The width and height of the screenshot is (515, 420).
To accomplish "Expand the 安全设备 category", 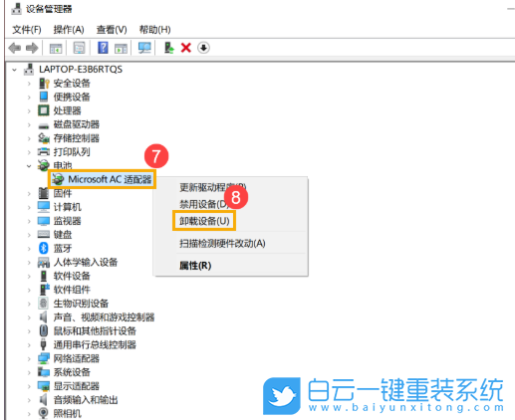I will 29,84.
